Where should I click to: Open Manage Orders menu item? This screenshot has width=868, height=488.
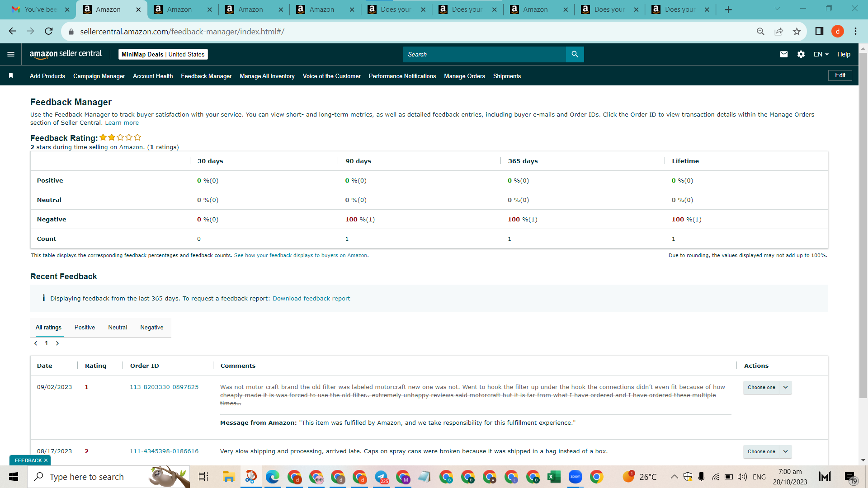point(464,76)
